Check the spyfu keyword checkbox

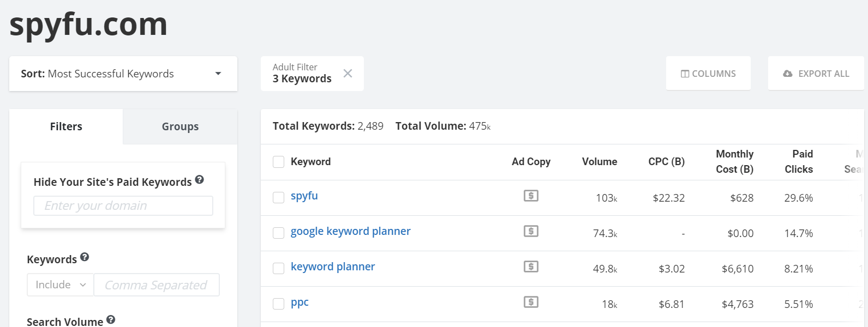point(278,197)
